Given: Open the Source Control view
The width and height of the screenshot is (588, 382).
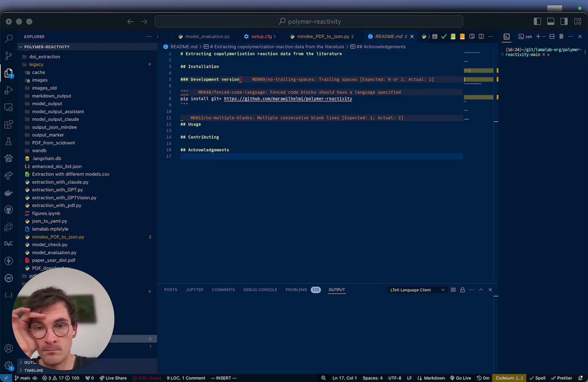Looking at the screenshot, I should click(8, 56).
